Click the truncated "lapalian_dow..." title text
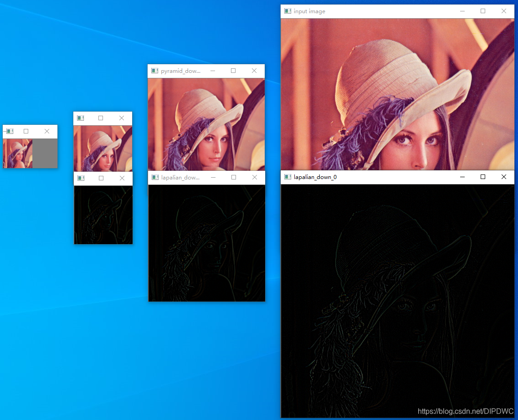 coord(180,178)
